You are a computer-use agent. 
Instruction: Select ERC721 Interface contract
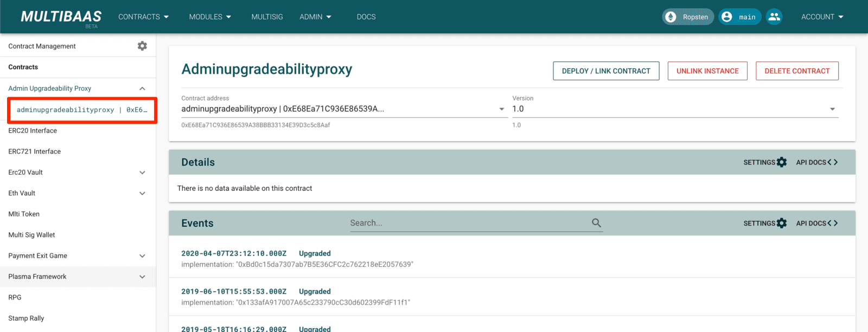pos(35,151)
